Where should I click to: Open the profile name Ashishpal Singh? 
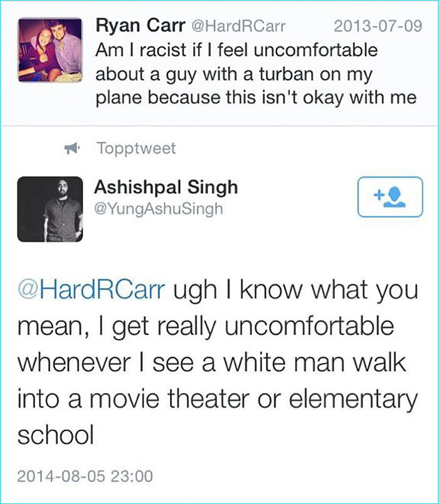166,187
